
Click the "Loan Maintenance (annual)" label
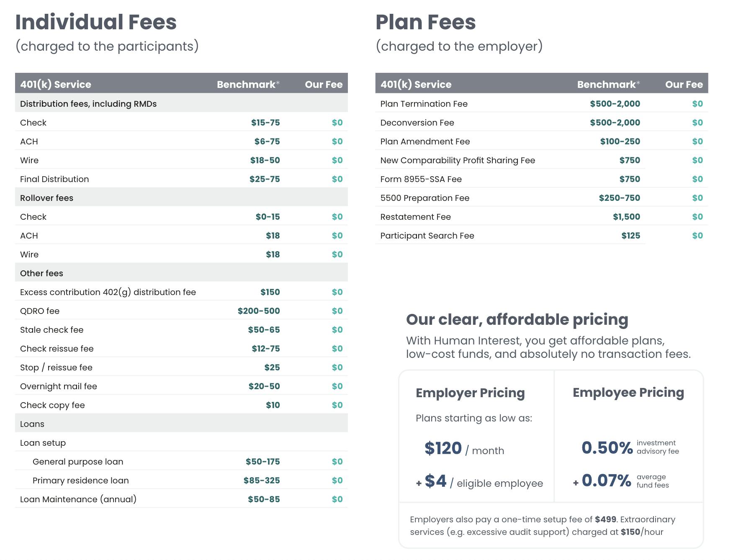(78, 499)
